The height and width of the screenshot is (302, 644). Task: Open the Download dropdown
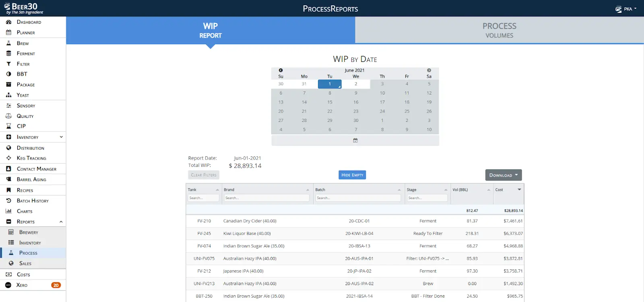[504, 175]
